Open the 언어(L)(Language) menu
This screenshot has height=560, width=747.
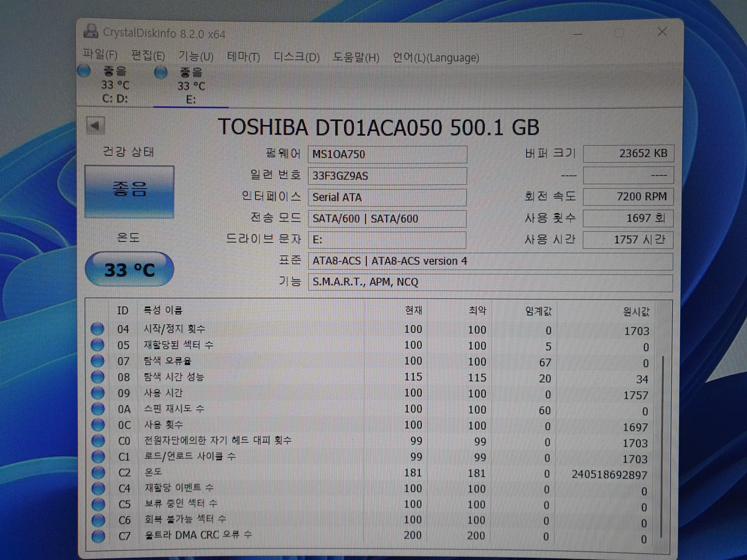[436, 58]
